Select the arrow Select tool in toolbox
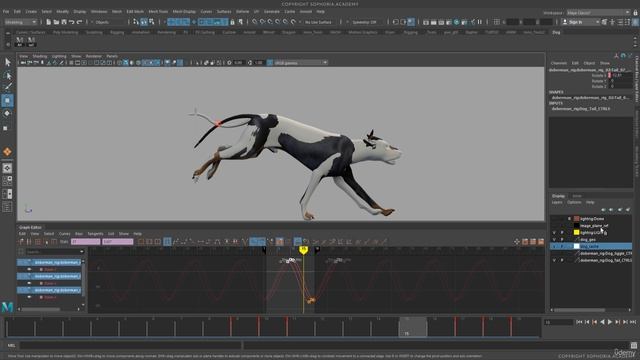The image size is (640, 360). [x=7, y=62]
